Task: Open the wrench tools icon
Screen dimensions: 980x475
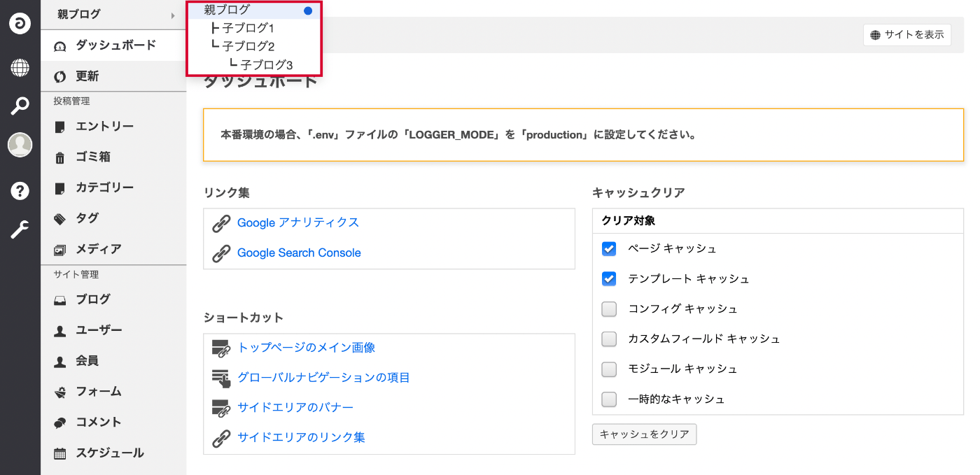Action: (x=20, y=229)
